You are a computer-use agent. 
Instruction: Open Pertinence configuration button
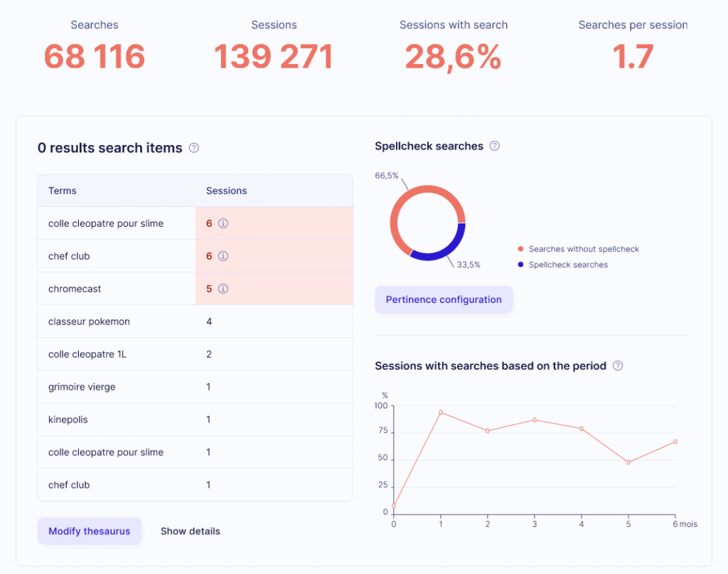pos(444,299)
